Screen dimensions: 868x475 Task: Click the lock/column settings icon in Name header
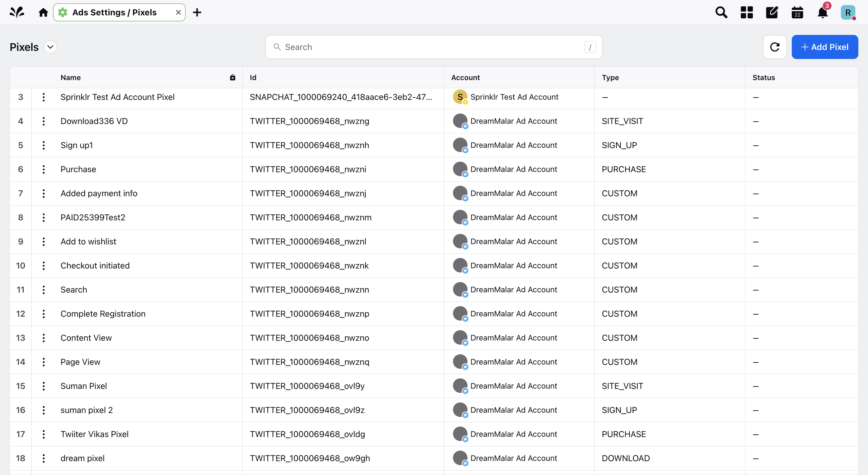coord(232,77)
